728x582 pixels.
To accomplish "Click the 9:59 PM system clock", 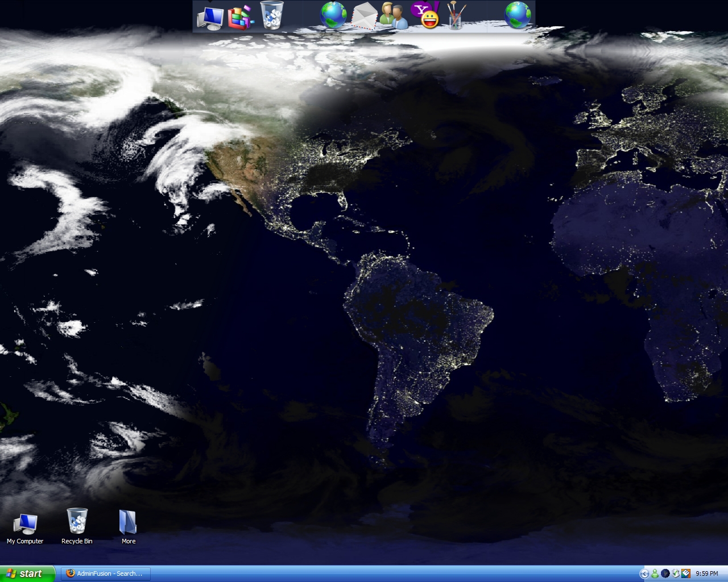I will pyautogui.click(x=707, y=573).
